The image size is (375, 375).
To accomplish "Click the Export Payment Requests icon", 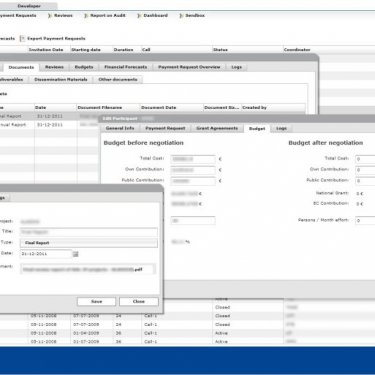I will coord(22,39).
